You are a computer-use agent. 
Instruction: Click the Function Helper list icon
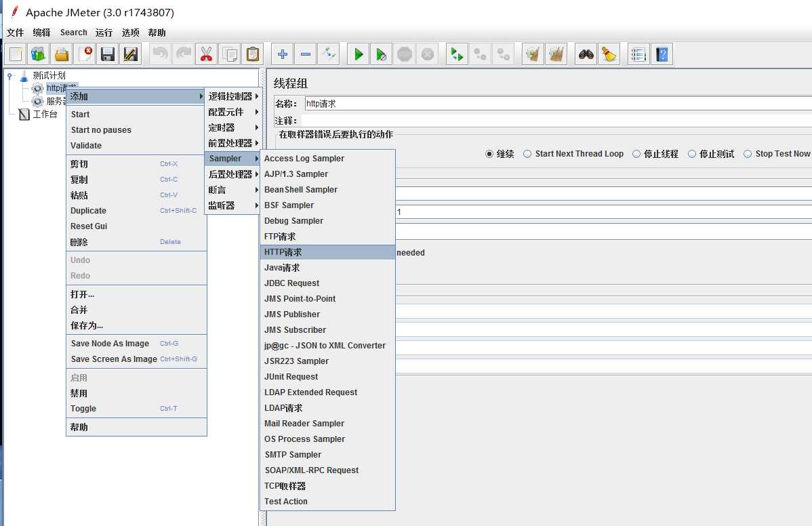[x=638, y=54]
